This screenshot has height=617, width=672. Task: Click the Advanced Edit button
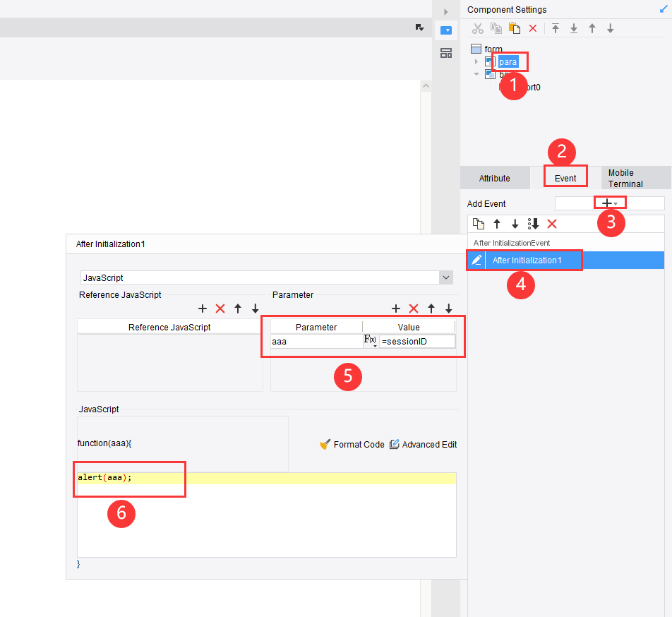tap(423, 444)
